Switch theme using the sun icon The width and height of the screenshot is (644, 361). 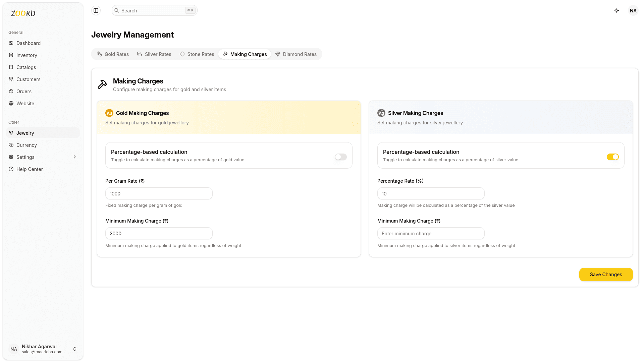[x=616, y=11]
